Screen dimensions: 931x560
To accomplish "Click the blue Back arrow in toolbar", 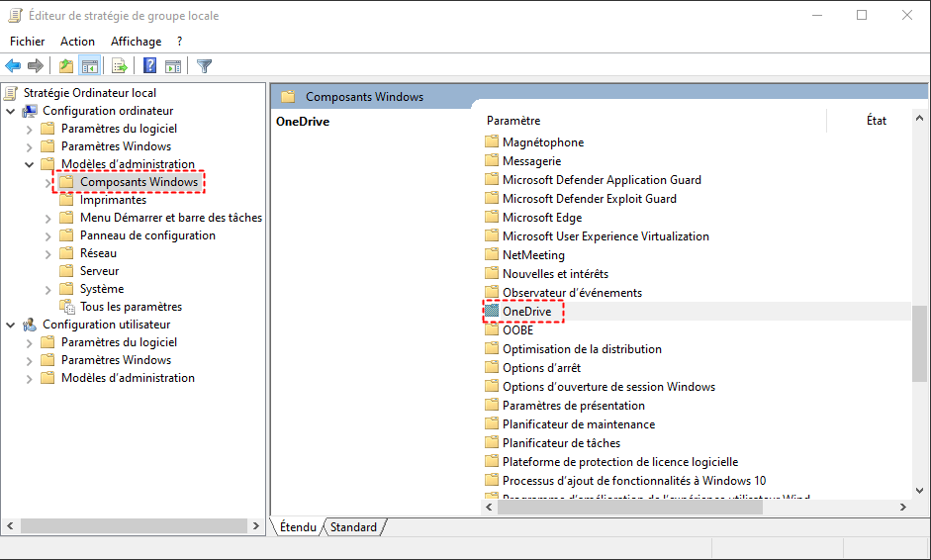I will tap(13, 66).
